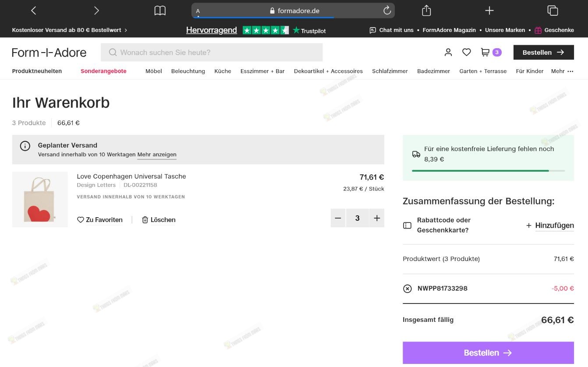Viewport: 588px width, 367px height.
Task: Click the info icon beside Geplanter Versand
Action: [25, 146]
